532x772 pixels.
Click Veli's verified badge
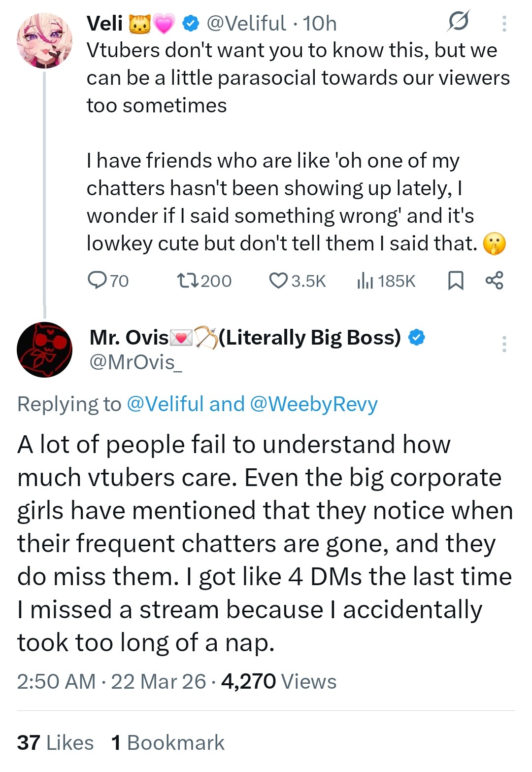coord(191,23)
